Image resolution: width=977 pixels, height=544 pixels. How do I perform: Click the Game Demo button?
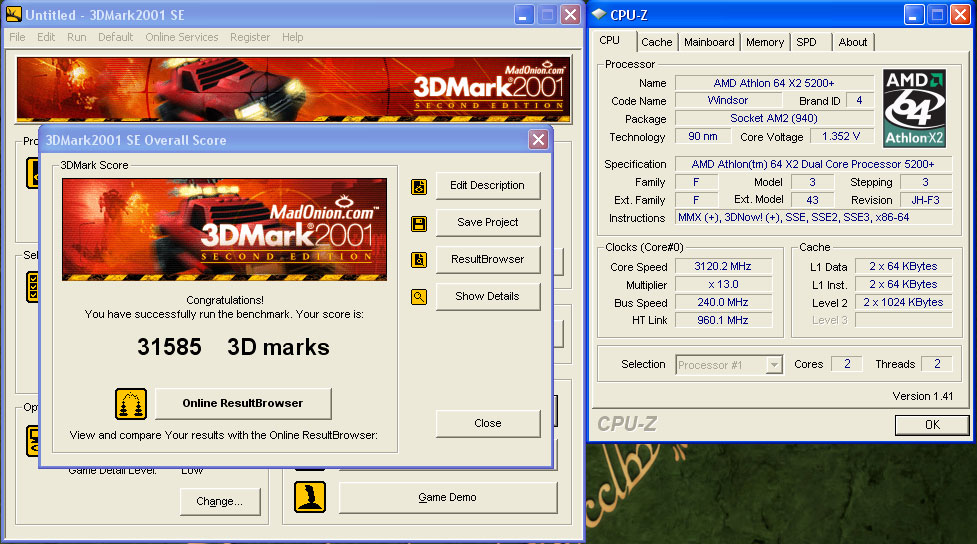[x=447, y=497]
